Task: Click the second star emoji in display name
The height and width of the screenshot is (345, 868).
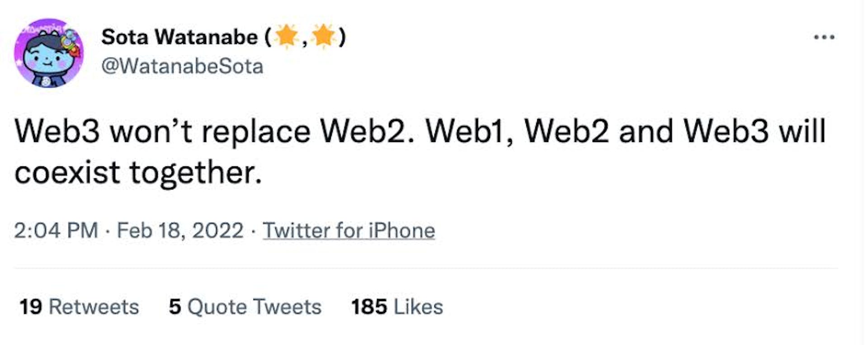Action: 324,36
